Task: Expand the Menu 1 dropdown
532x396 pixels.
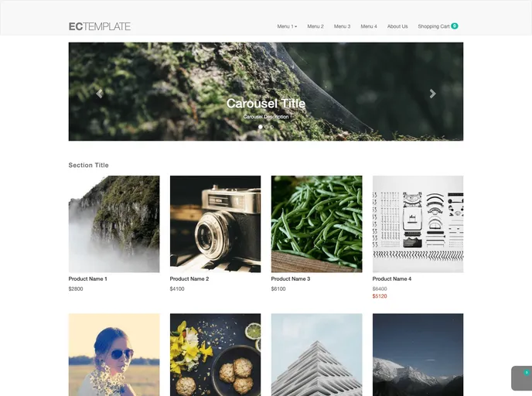Action: click(x=287, y=26)
